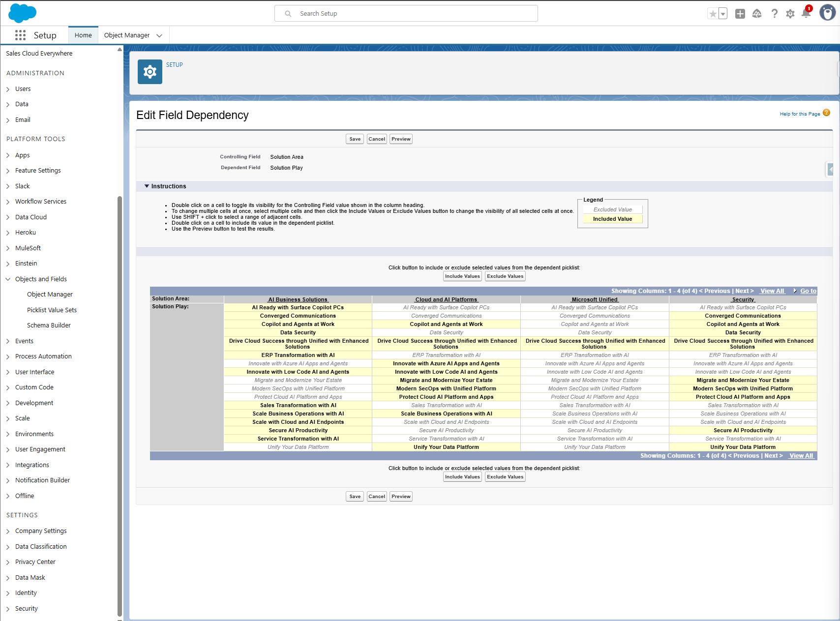This screenshot has width=840, height=621.
Task: Open the Help question mark icon
Action: (775, 14)
